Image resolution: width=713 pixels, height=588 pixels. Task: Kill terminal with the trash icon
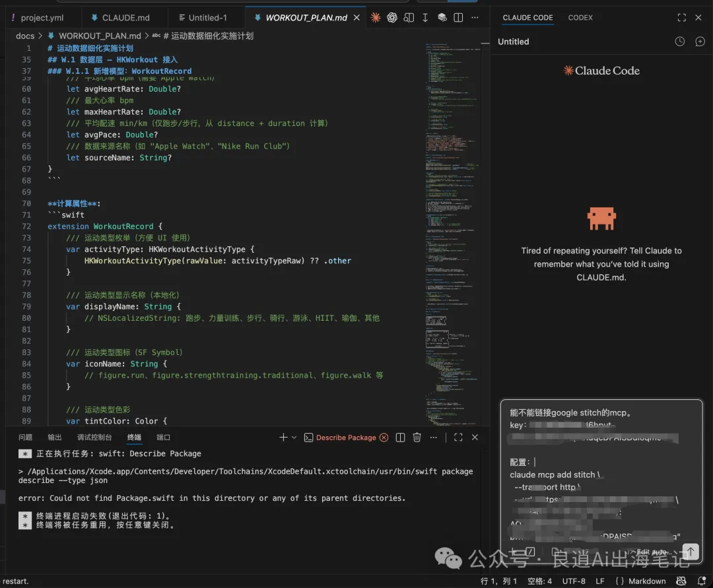click(x=417, y=438)
